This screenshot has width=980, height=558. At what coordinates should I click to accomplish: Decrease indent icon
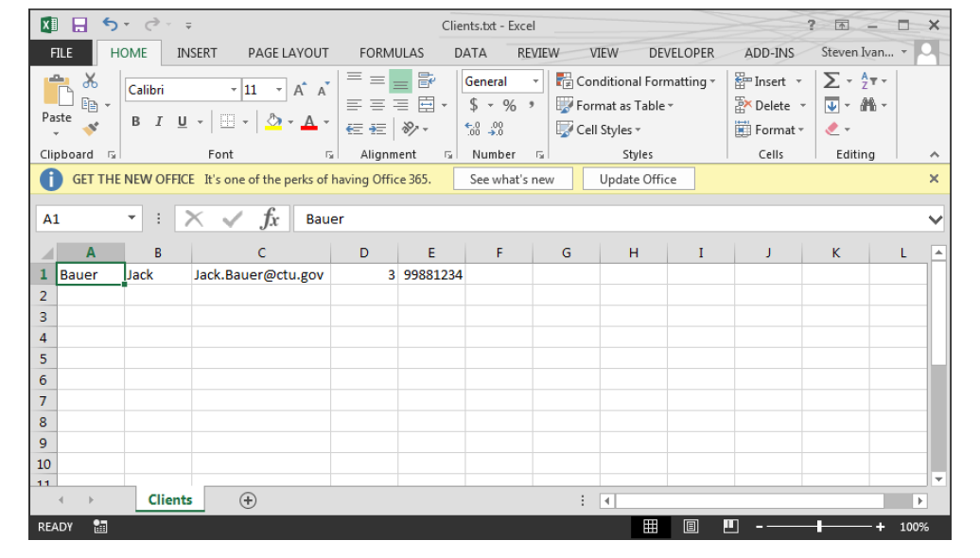pyautogui.click(x=355, y=129)
